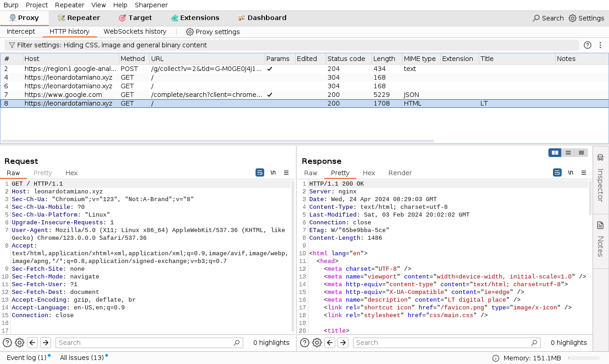Open the WebSockets history sub-tab
Viewport: 609px width, 364px height.
click(x=135, y=31)
